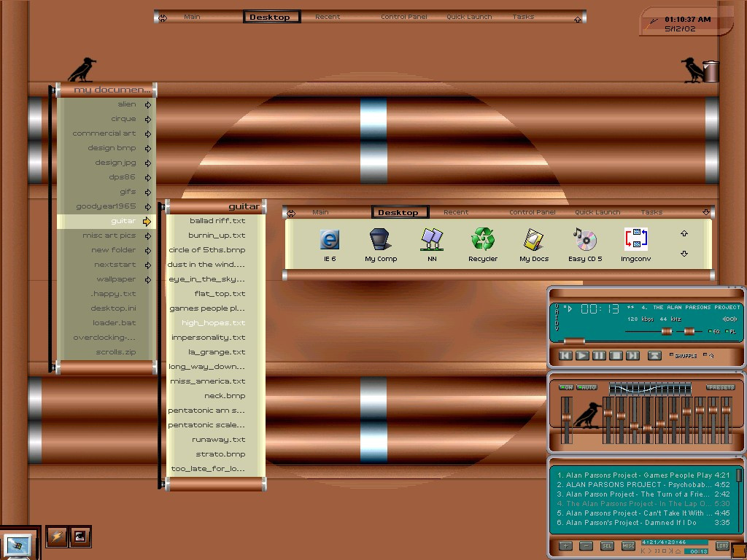
Task: Launch the Recycler icon
Action: pyautogui.click(x=482, y=240)
